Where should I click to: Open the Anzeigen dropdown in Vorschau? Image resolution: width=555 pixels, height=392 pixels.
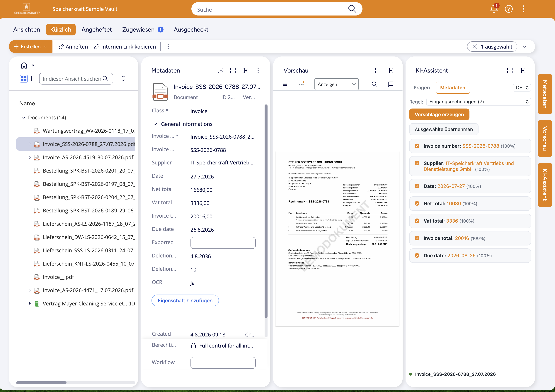(x=336, y=84)
